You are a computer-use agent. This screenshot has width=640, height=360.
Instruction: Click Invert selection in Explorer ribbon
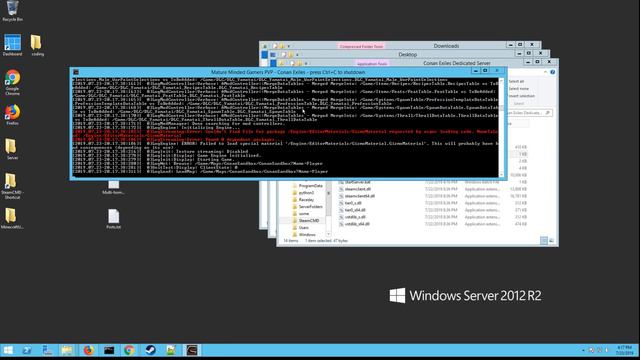[x=521, y=96]
